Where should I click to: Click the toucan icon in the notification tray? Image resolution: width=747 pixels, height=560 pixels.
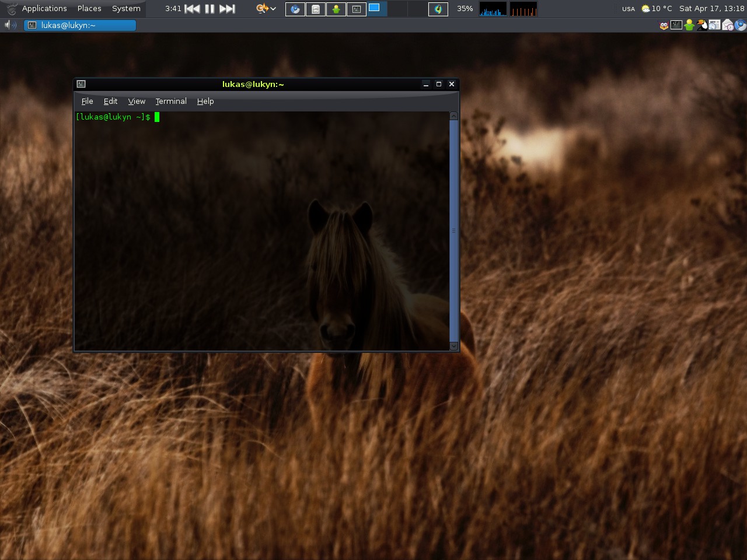(x=702, y=25)
